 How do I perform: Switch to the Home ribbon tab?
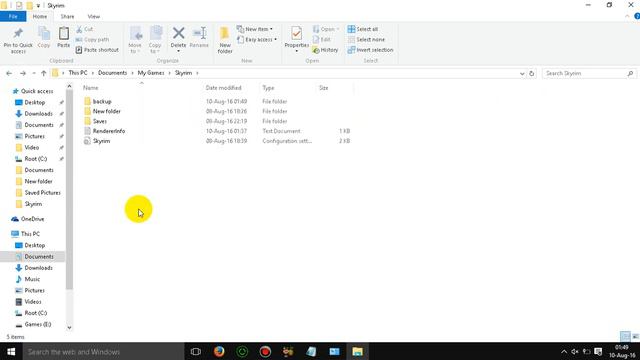click(x=40, y=16)
